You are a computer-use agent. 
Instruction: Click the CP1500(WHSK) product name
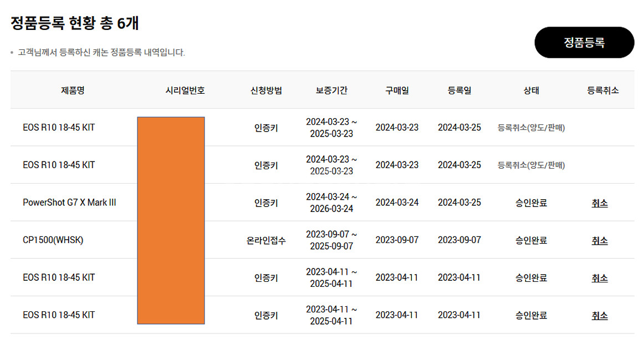point(46,240)
